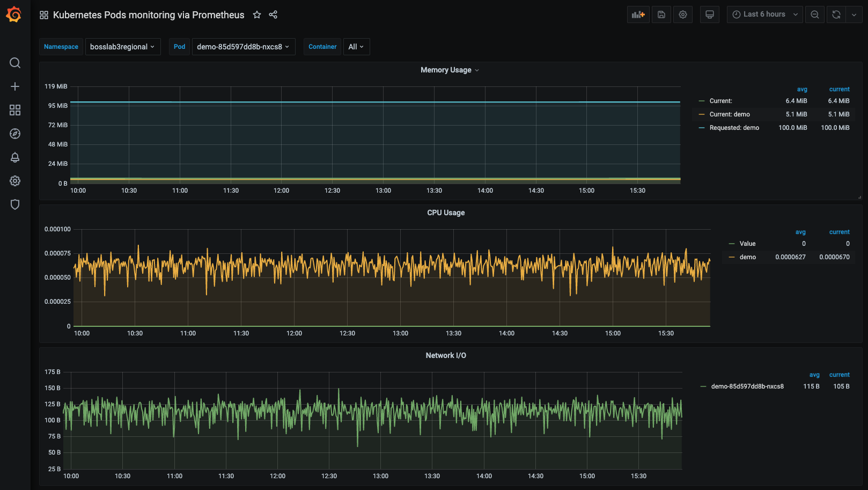Share the dashboard via share icon

(273, 15)
